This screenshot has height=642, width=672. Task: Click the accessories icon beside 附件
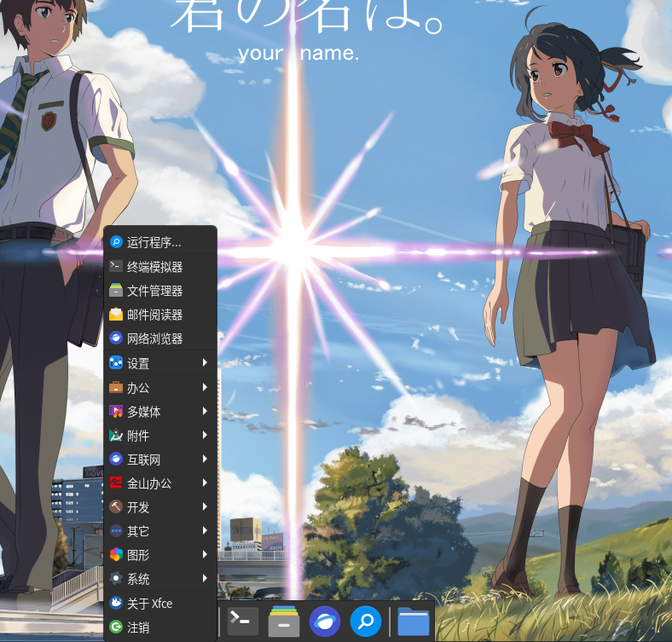(116, 436)
